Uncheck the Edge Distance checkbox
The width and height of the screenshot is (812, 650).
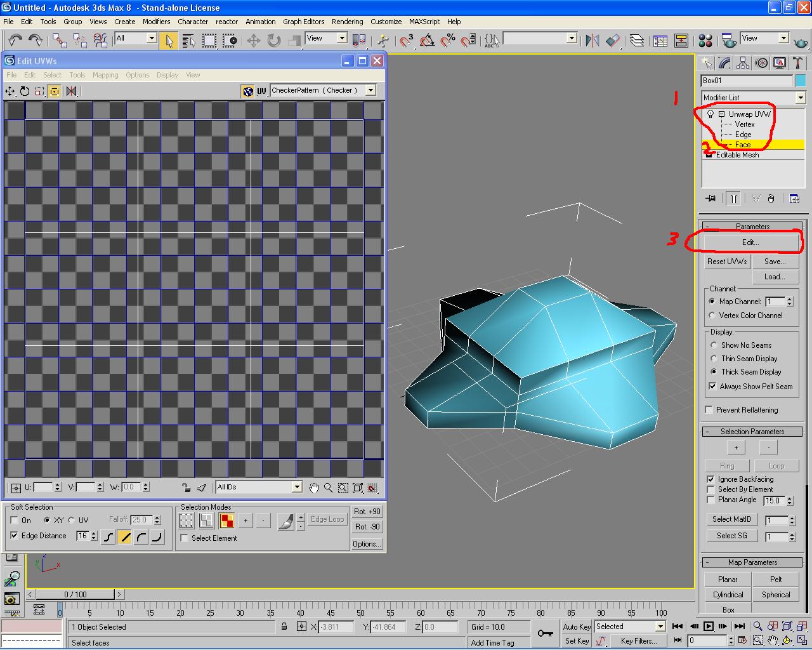(x=14, y=536)
